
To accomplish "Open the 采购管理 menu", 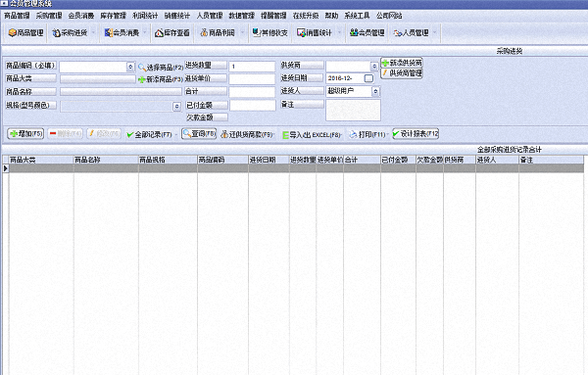I will coord(49,16).
